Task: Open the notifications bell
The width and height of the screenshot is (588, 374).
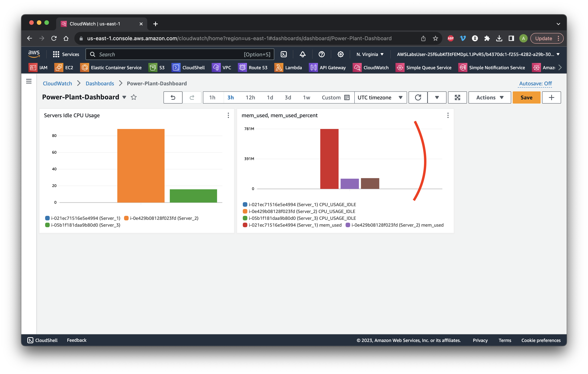Action: pos(303,54)
